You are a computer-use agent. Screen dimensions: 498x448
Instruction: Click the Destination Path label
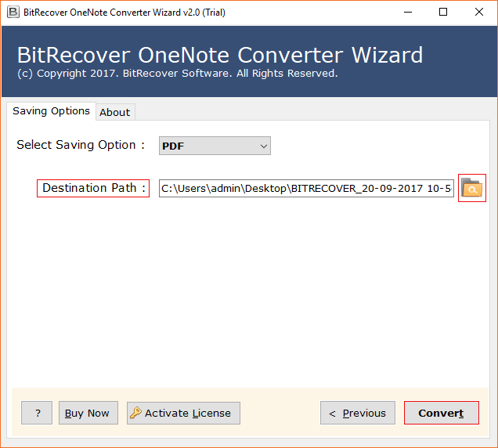(x=93, y=188)
